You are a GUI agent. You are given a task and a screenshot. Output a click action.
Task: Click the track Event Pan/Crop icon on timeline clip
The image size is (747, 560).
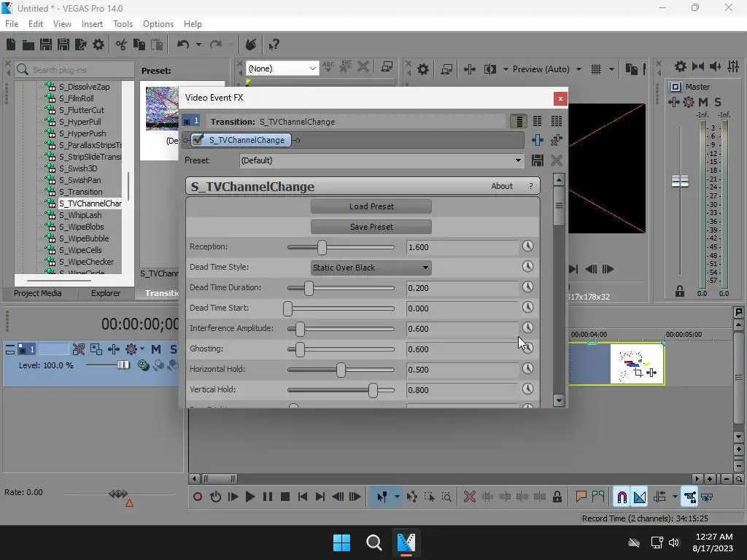click(638, 373)
